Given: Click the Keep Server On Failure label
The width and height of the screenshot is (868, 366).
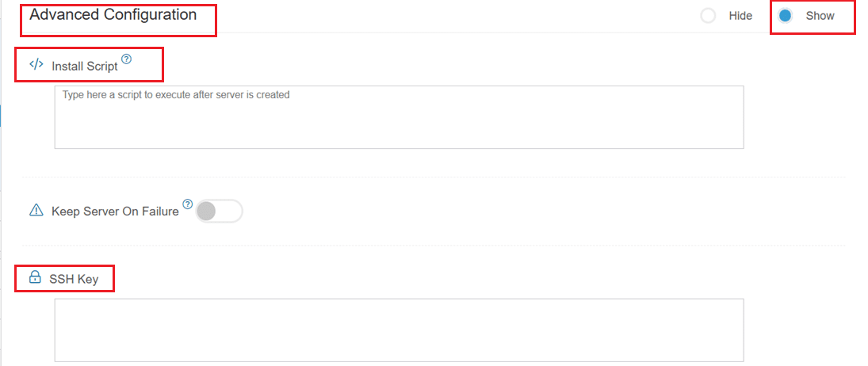Looking at the screenshot, I should [x=115, y=212].
